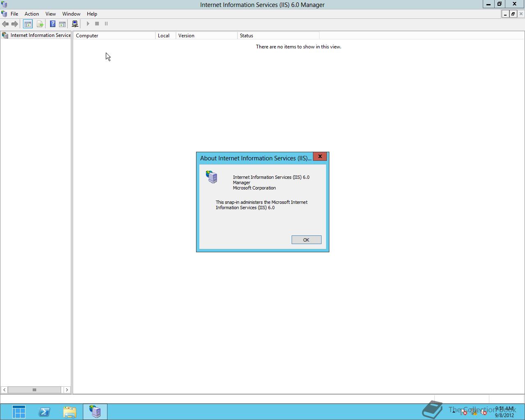Image resolution: width=525 pixels, height=420 pixels.
Task: Select Internet Information Services tree node
Action: click(36, 35)
